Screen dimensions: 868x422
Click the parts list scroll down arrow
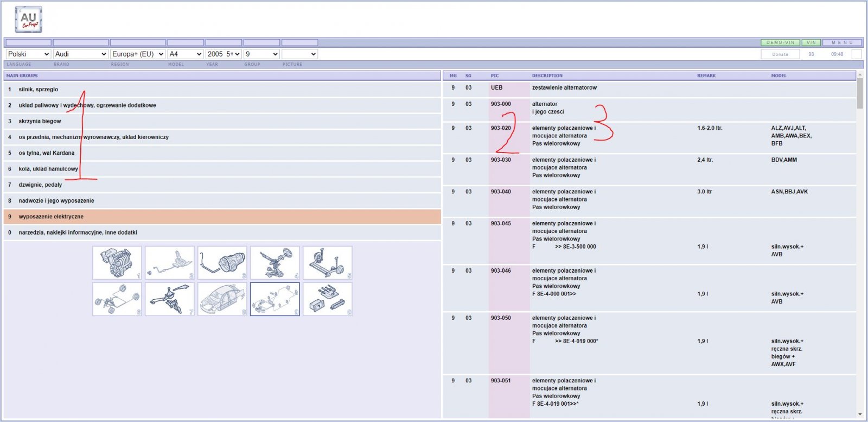pyautogui.click(x=860, y=415)
